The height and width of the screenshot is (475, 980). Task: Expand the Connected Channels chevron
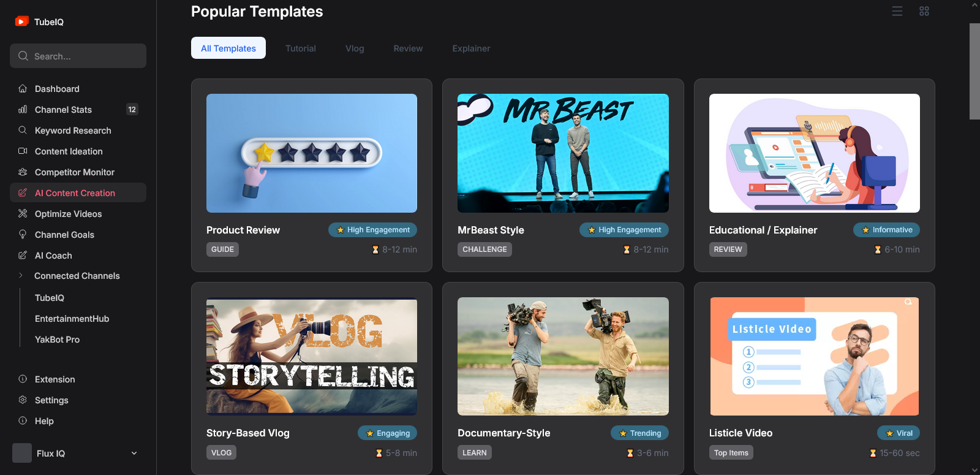click(21, 275)
